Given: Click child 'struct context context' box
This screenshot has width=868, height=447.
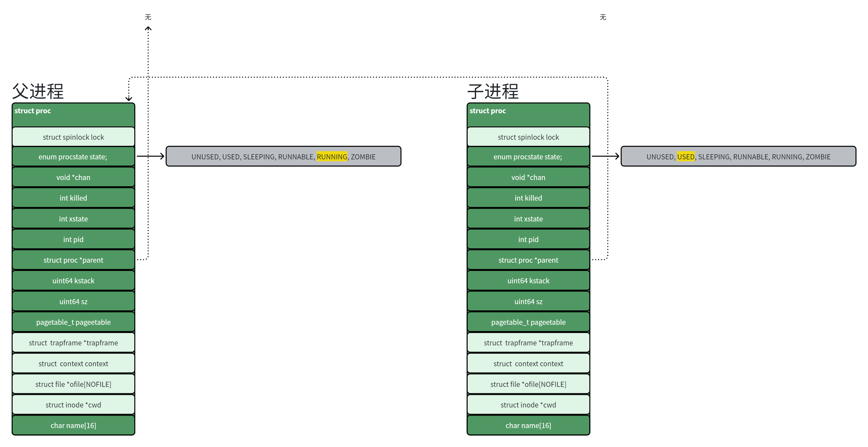Looking at the screenshot, I should pos(528,363).
